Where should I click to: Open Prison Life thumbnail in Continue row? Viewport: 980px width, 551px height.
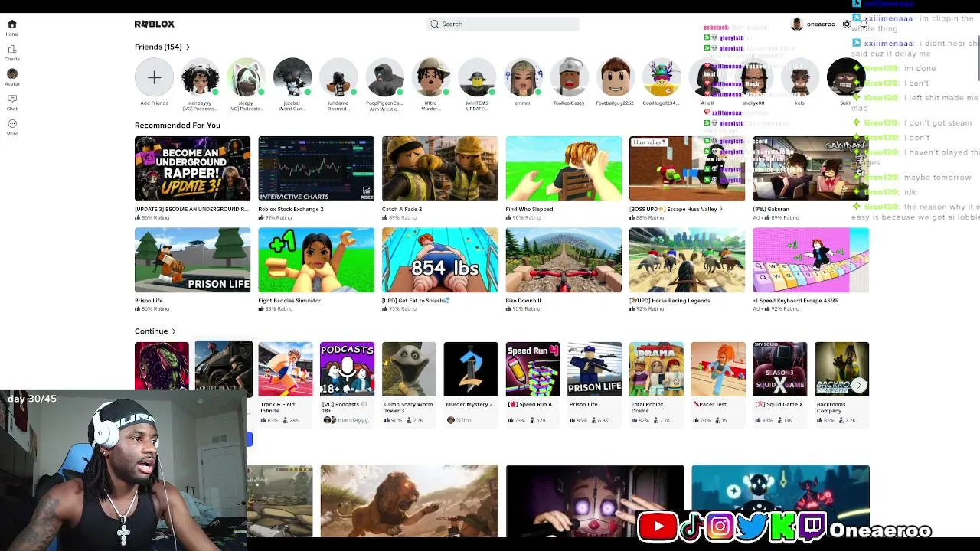(594, 369)
